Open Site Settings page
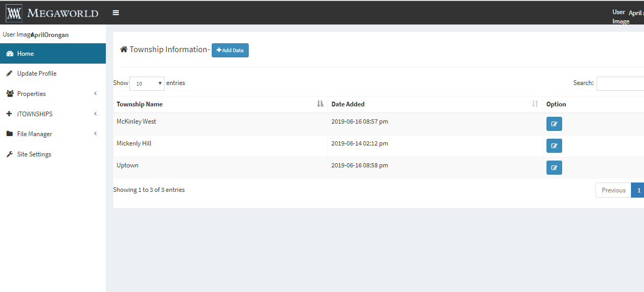 (53, 154)
